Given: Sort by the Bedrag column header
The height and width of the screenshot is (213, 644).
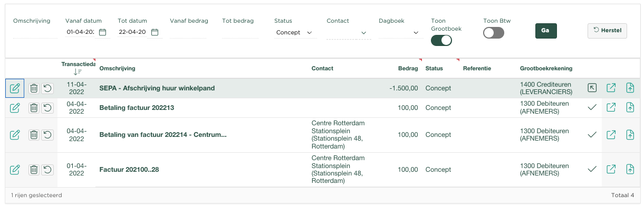Looking at the screenshot, I should pos(408,68).
